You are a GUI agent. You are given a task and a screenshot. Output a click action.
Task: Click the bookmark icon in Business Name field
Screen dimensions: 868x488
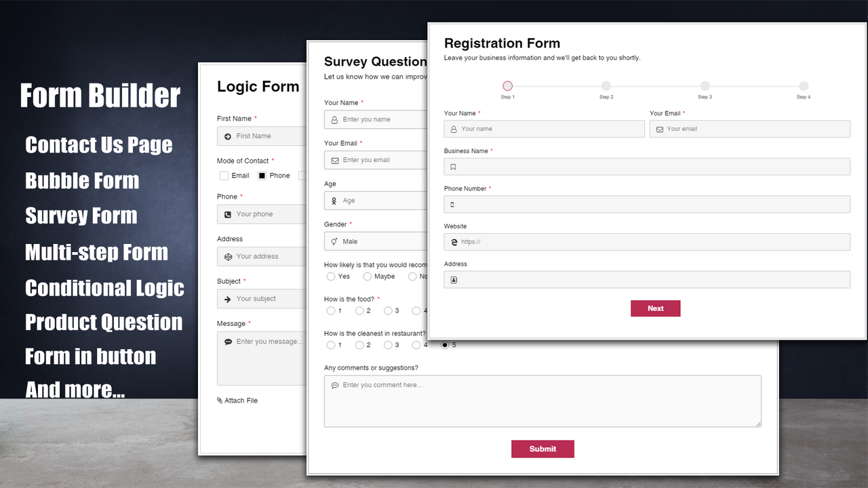453,167
